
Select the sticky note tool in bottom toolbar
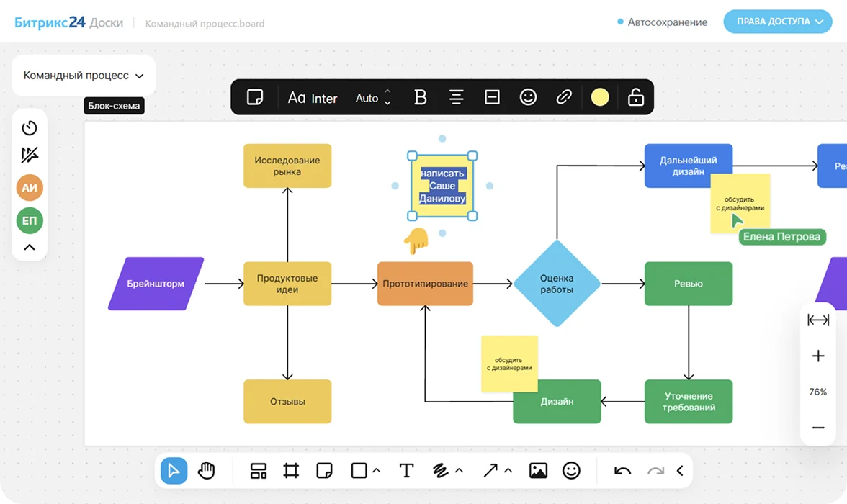pos(324,471)
